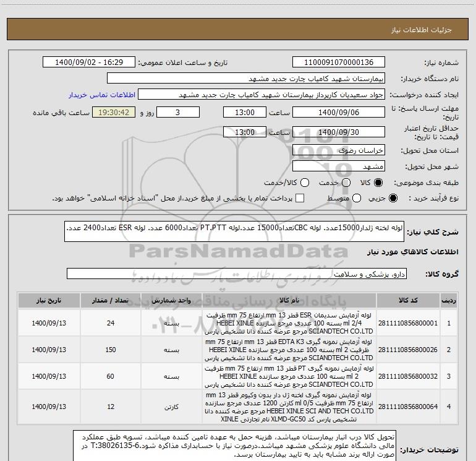Click quantity 150 in row 2
Screen dimensions: 476x461
click(111, 350)
